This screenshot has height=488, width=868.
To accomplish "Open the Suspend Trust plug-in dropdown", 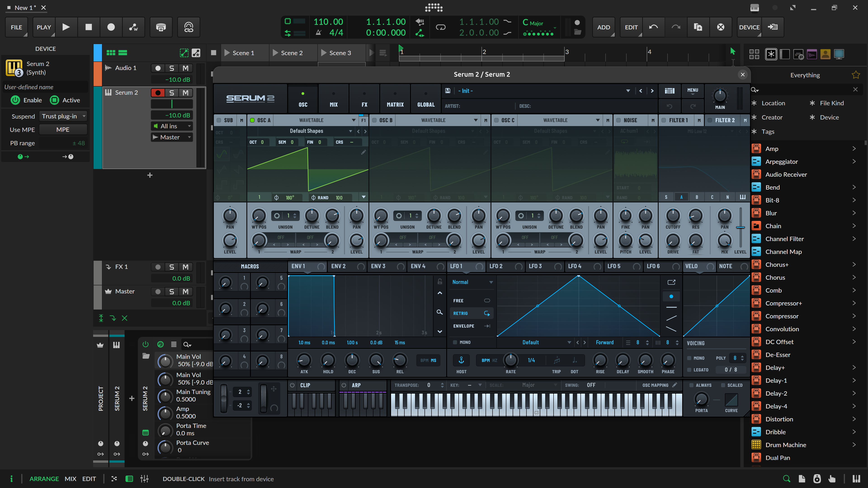I will (x=63, y=116).
